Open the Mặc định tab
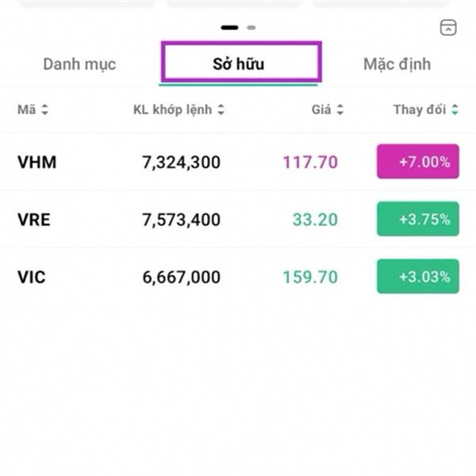 coord(397,64)
